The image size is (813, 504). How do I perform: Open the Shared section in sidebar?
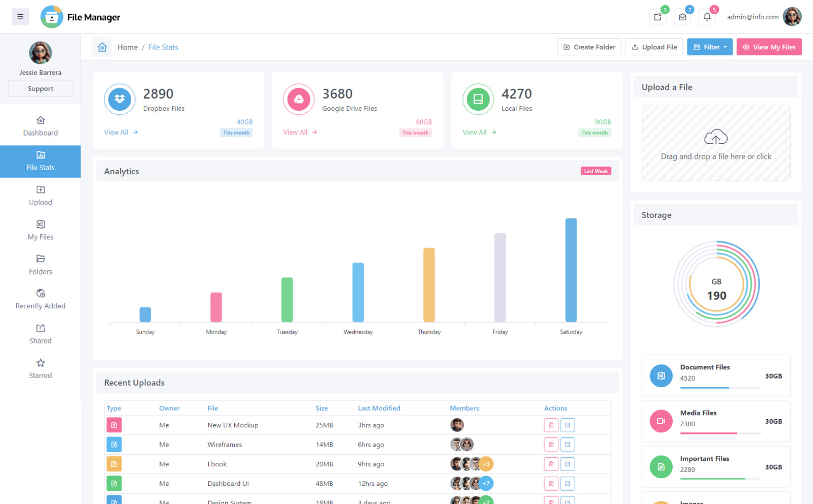coord(40,334)
